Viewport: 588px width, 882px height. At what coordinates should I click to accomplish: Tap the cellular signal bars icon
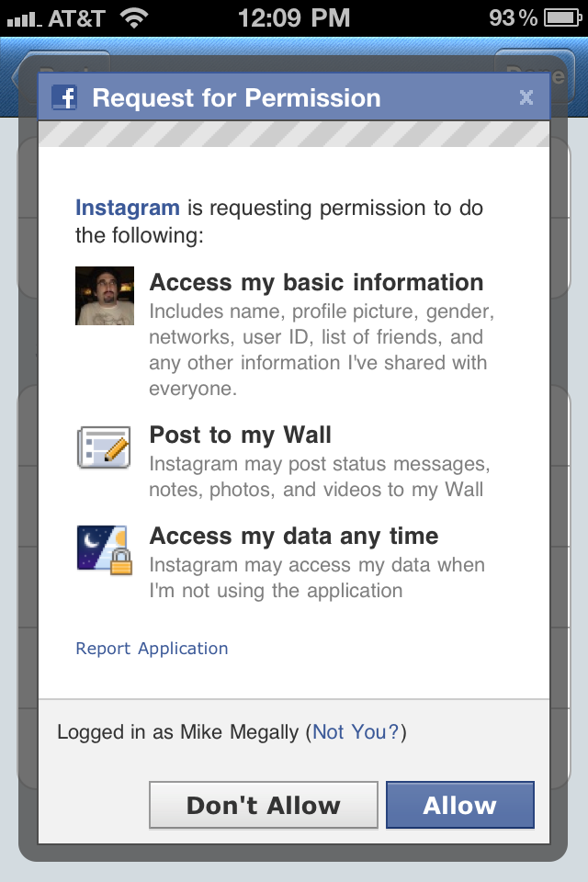tap(24, 19)
